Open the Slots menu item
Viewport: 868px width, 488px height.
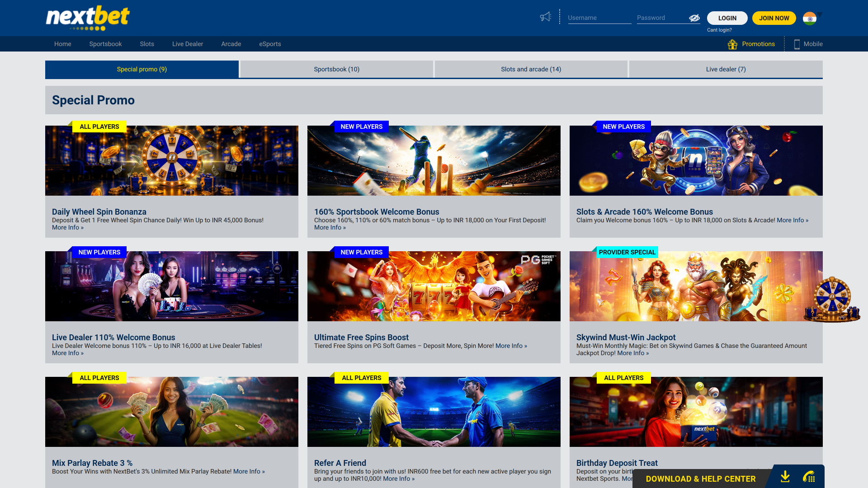[x=147, y=44]
